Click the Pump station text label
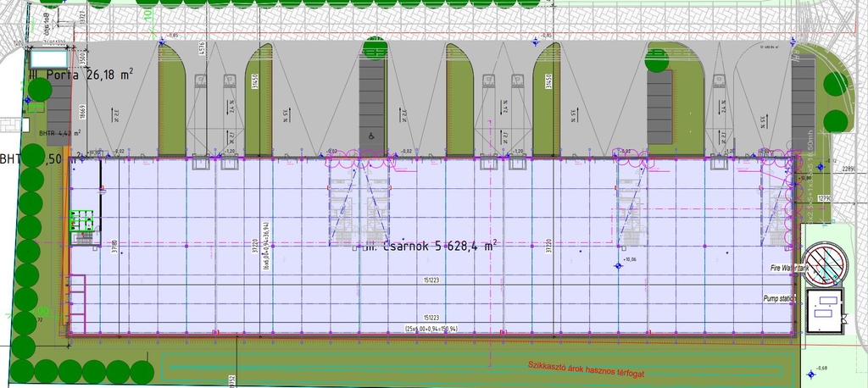868x388 pixels. pos(781,298)
